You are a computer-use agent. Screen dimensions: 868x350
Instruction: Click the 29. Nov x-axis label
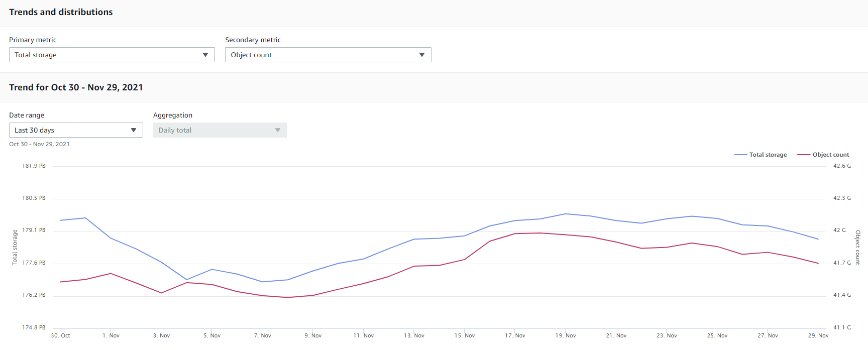pyautogui.click(x=818, y=335)
